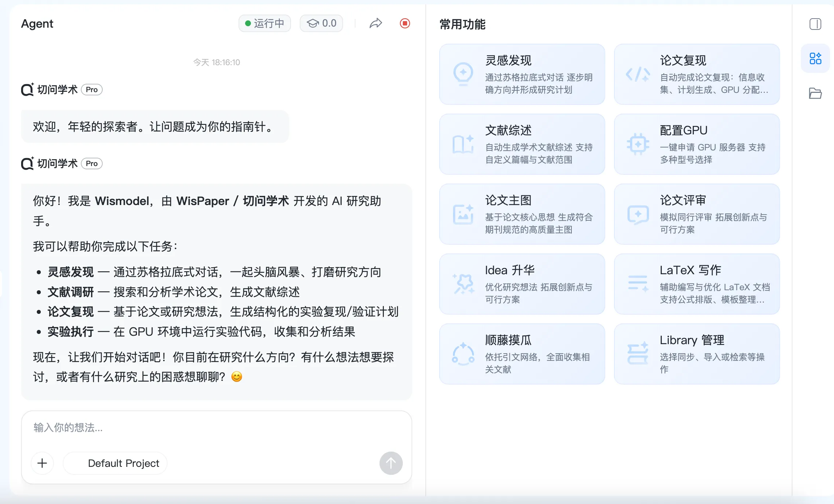Click 自动生成学术文献综述 description text
Image resolution: width=834 pixels, height=504 pixels.
539,154
